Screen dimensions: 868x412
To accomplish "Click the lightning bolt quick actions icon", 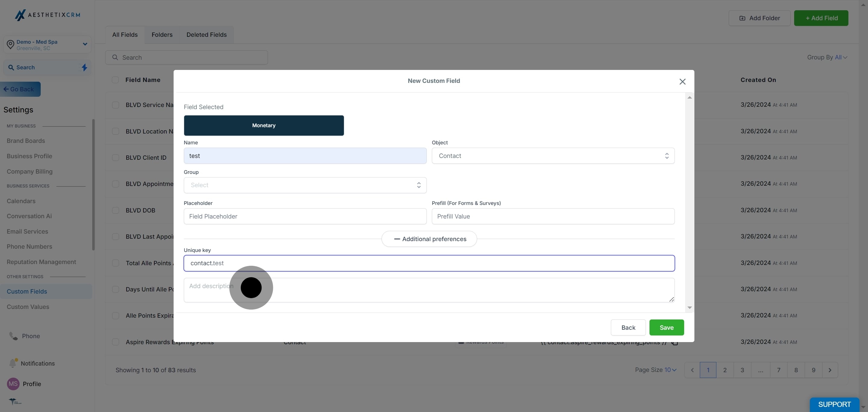I will [84, 68].
